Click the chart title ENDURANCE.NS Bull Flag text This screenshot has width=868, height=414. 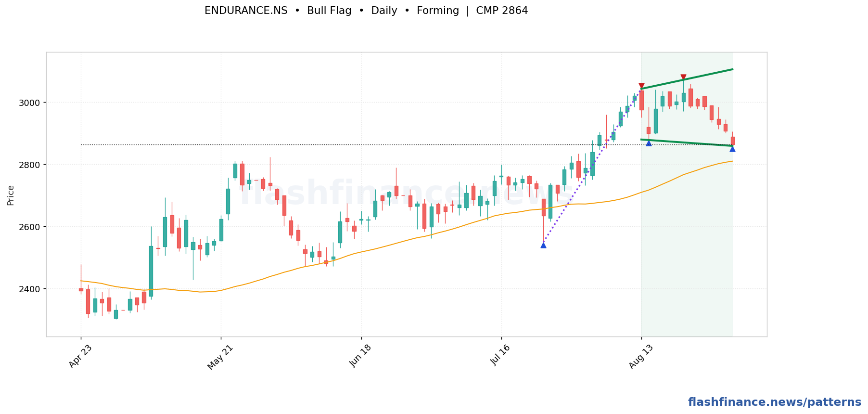(366, 11)
